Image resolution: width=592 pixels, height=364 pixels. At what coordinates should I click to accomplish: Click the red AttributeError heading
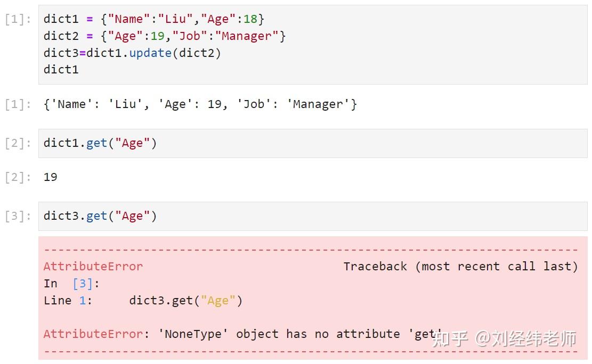93,266
